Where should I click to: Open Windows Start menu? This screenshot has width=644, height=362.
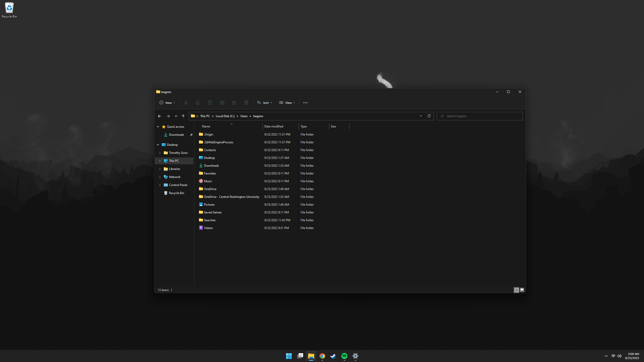[x=289, y=356]
